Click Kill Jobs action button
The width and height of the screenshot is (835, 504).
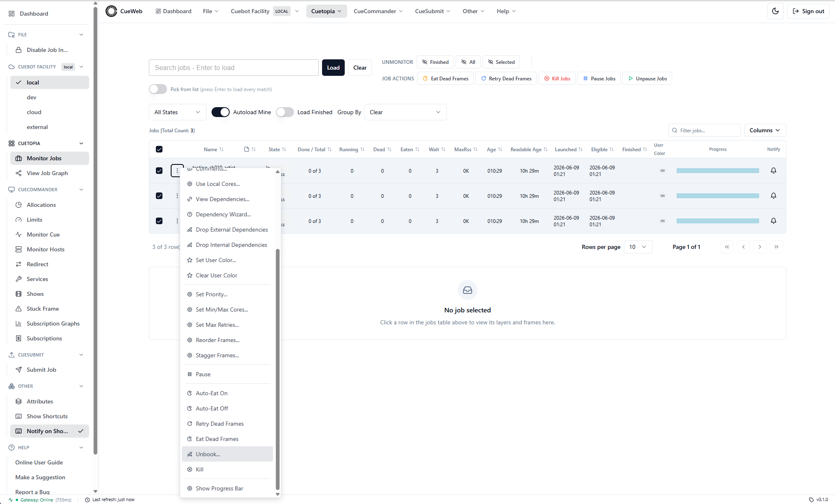tap(557, 78)
